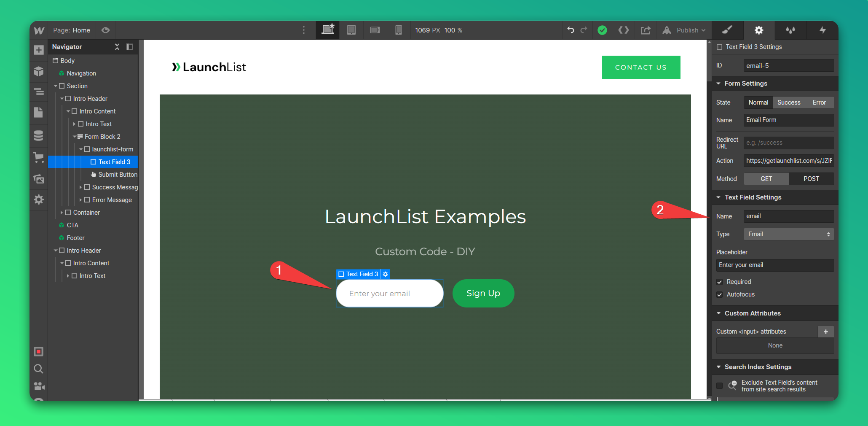Viewport: 868px width, 426px height.
Task: Set form state to Error
Action: (x=819, y=102)
